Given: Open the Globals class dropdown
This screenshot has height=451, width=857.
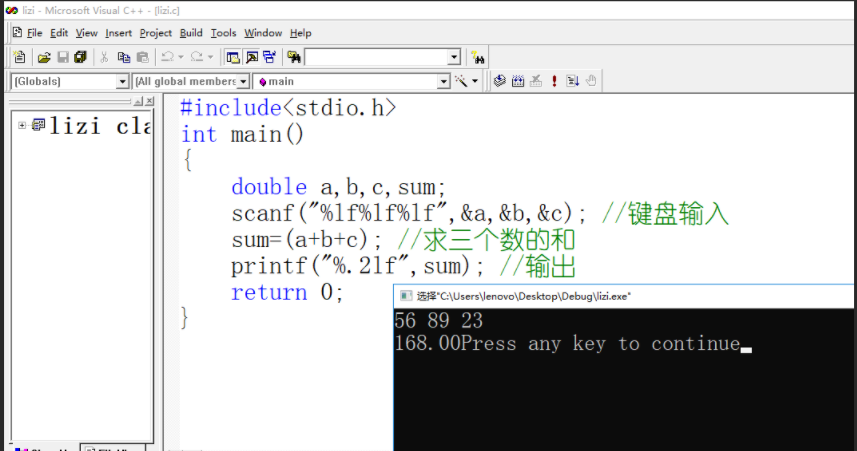Looking at the screenshot, I should 123,81.
